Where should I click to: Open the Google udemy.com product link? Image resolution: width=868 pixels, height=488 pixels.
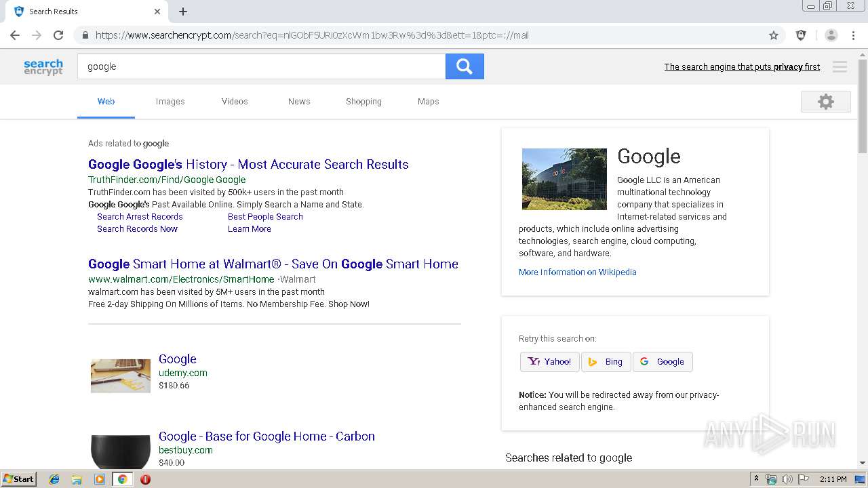click(x=178, y=359)
